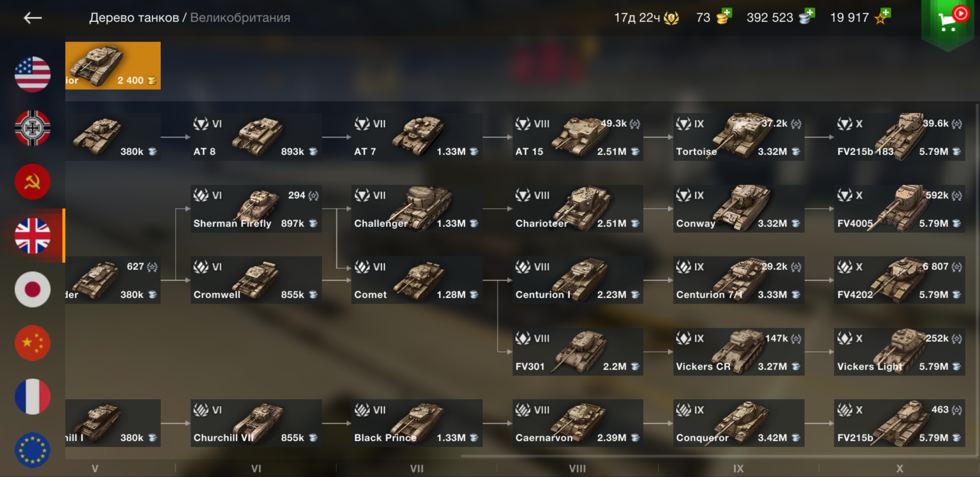Select the France flag nation icon
The width and height of the screenshot is (980, 477).
click(33, 397)
